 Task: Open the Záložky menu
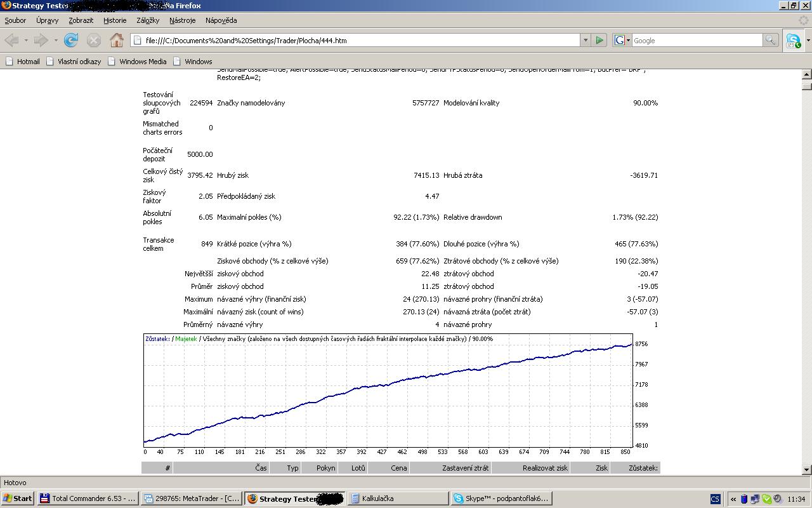[148, 20]
